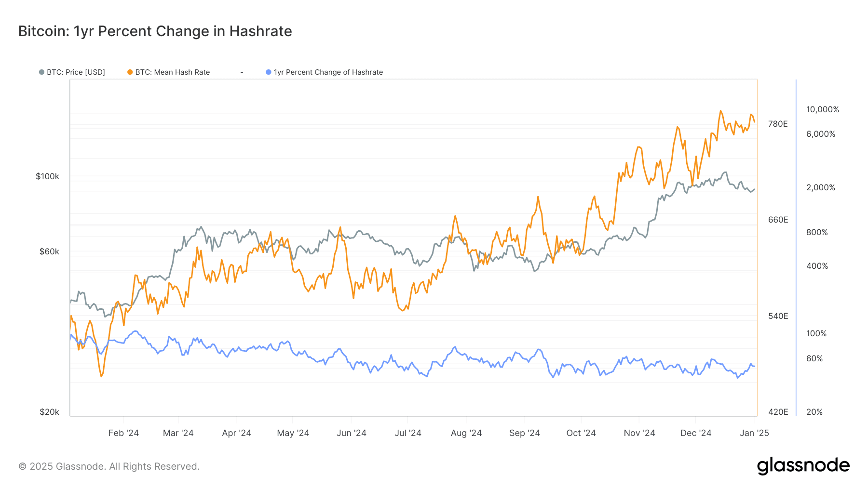Click the 540E hashrate axis label
Viewport: 868px width, 488px height.
click(x=778, y=316)
